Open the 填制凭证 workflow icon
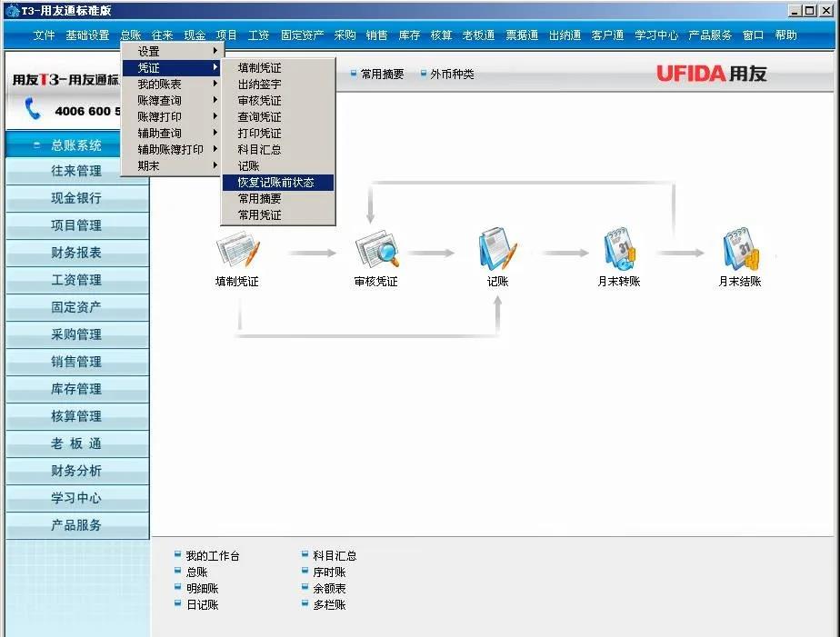Screen dimensions: 840x637 [238, 250]
